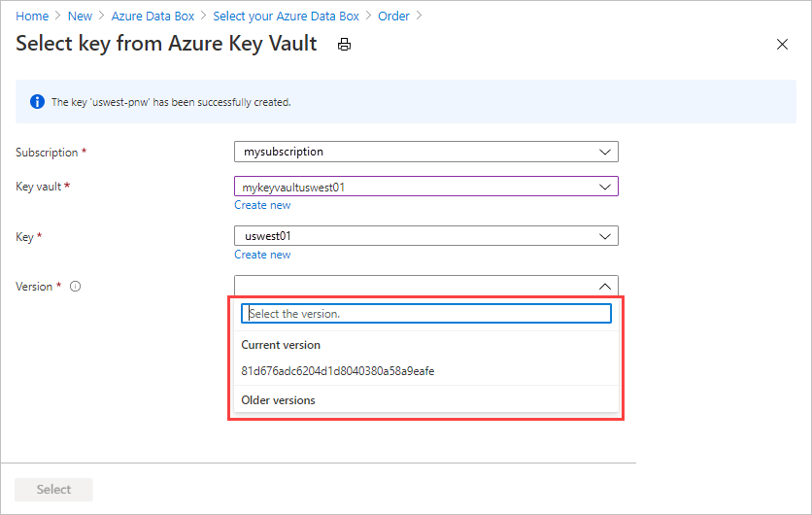
Task: Expand the Key vault dropdown
Action: pyautogui.click(x=425, y=187)
